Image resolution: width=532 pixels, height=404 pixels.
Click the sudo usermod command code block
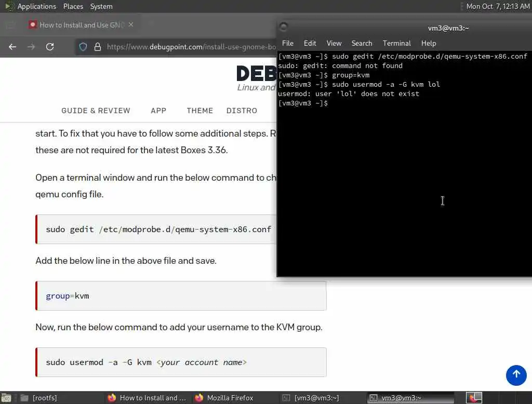[x=181, y=362]
